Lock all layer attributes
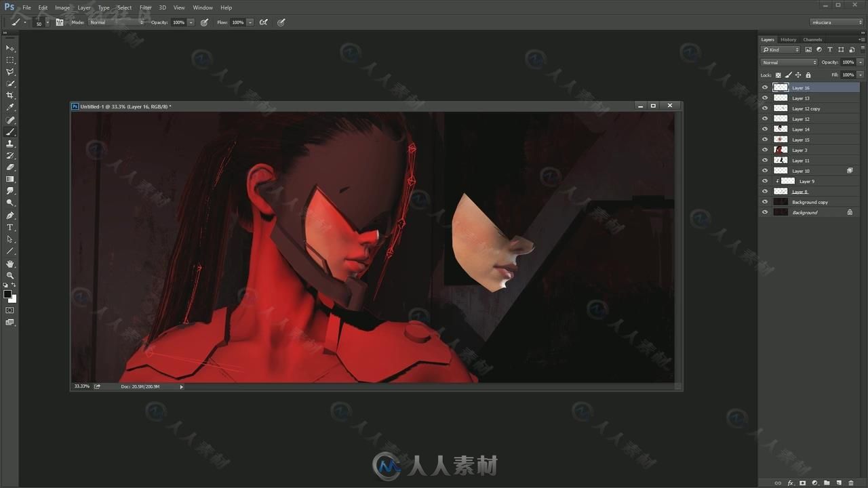Screen dimensions: 868x488 [x=808, y=75]
